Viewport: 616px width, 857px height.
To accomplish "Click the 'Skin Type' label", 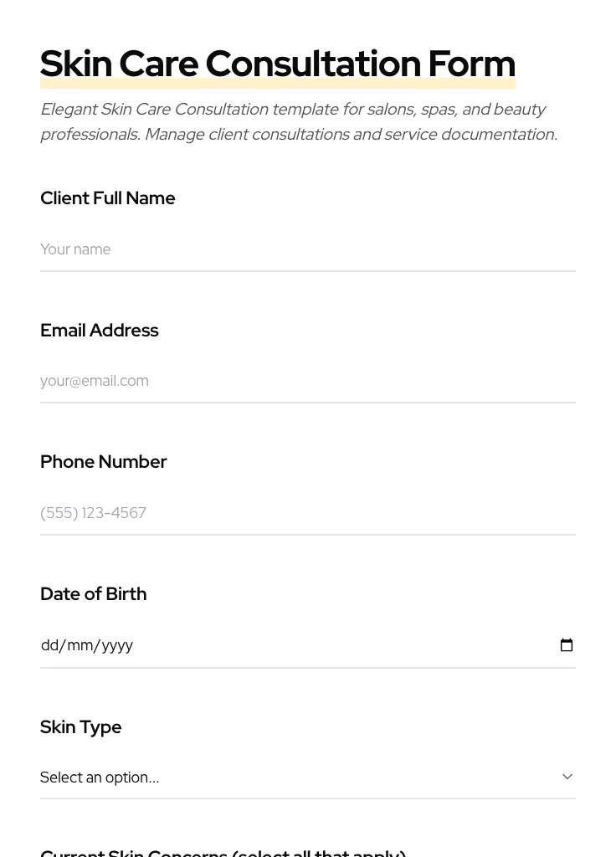I will (x=80, y=727).
